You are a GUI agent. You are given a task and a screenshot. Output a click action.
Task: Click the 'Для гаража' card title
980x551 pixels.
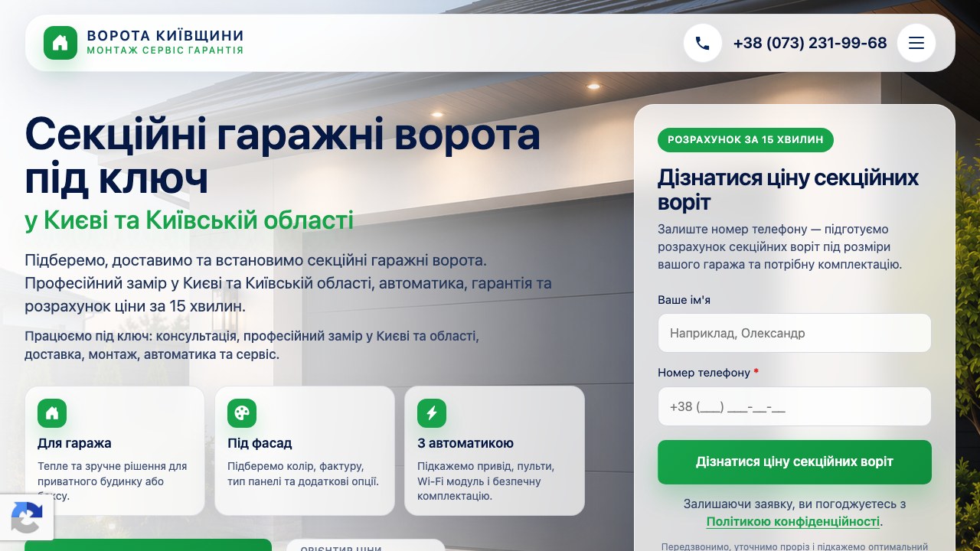click(74, 443)
